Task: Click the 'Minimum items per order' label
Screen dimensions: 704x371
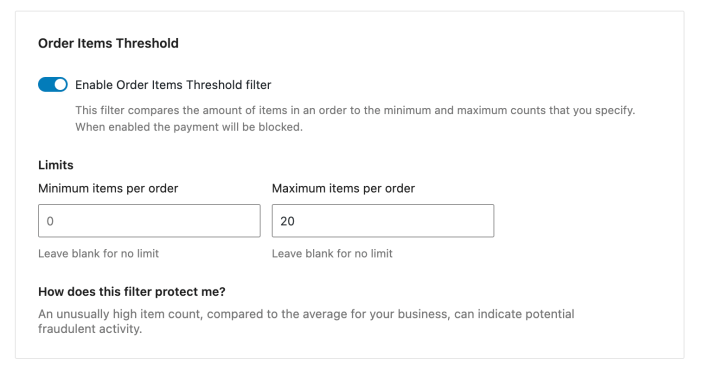Action: click(108, 188)
